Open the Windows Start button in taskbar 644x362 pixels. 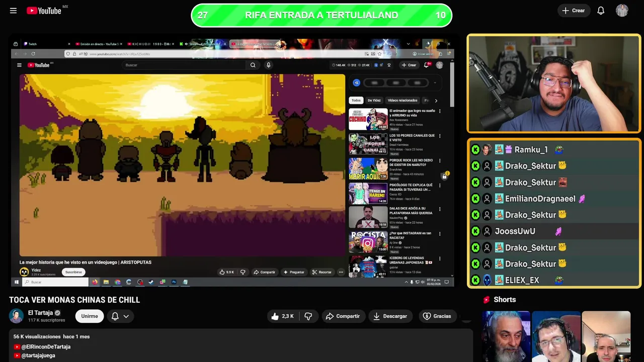(x=16, y=282)
